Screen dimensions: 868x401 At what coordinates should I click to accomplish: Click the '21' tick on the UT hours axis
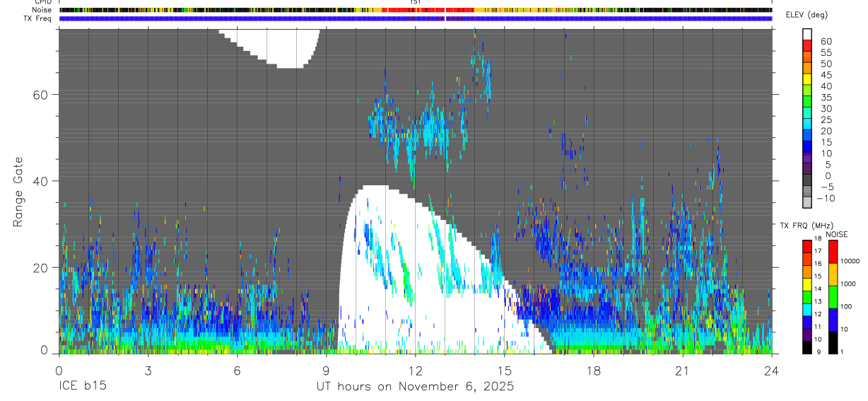(683, 370)
